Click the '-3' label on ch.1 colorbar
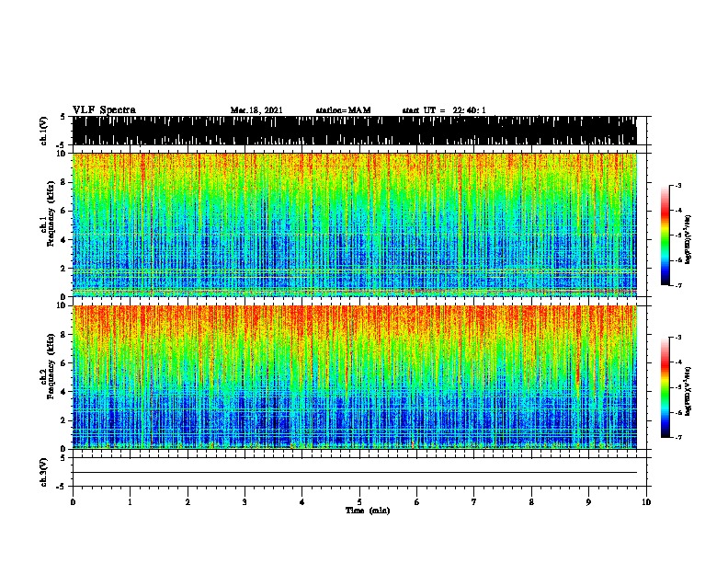Image resolution: width=728 pixels, height=563 pixels. tap(677, 185)
